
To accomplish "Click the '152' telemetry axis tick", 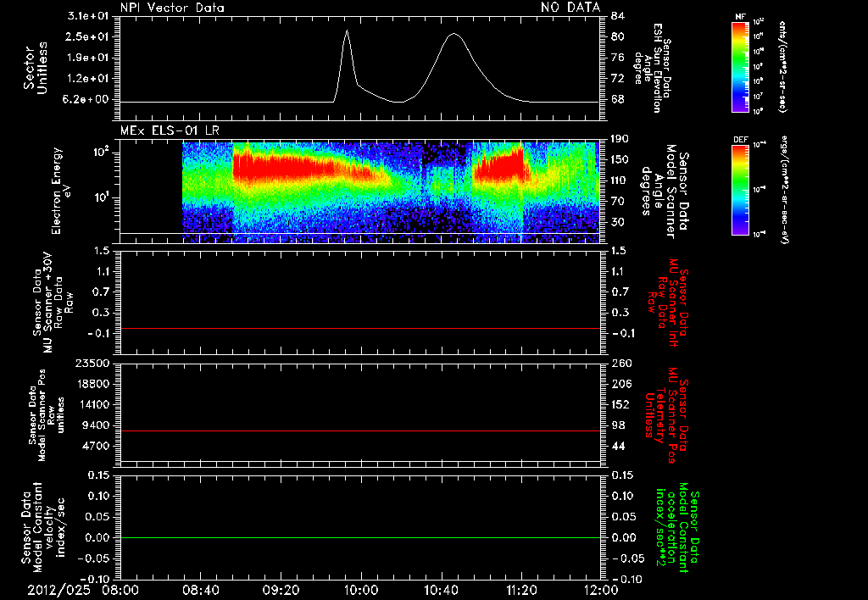I will pos(621,404).
